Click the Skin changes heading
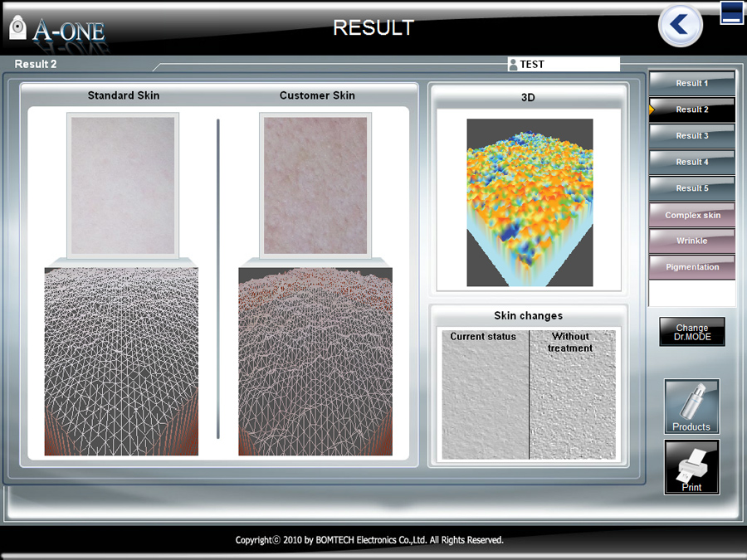 529,316
